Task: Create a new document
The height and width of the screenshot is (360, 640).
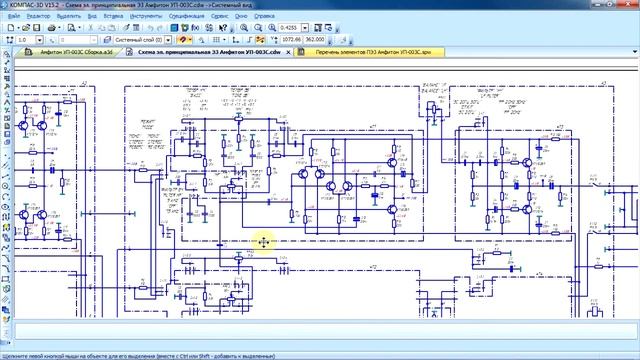Action: coord(11,28)
